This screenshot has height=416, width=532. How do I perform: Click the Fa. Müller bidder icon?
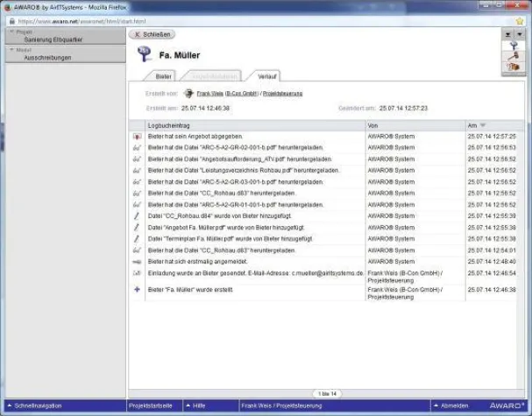click(144, 54)
